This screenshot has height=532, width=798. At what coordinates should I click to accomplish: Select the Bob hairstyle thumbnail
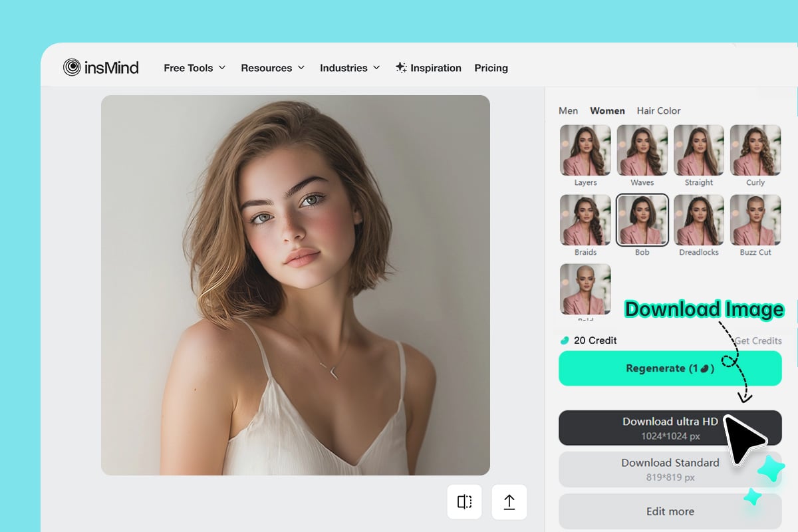(x=642, y=220)
